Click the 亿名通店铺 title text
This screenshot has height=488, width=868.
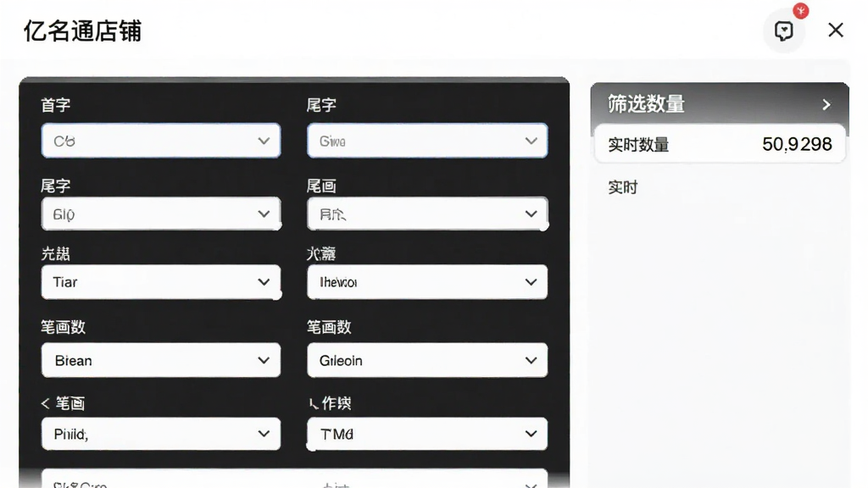[82, 31]
